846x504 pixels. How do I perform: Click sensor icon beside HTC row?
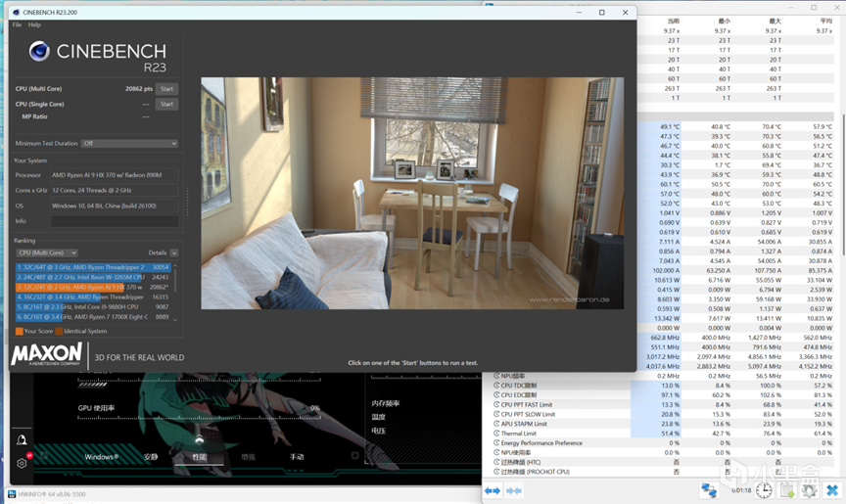[x=496, y=462]
